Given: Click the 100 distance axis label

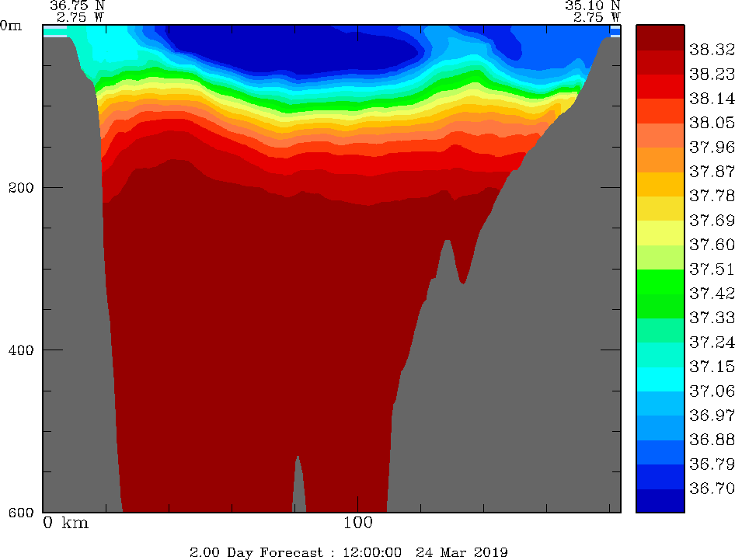Looking at the screenshot, I should click(357, 523).
